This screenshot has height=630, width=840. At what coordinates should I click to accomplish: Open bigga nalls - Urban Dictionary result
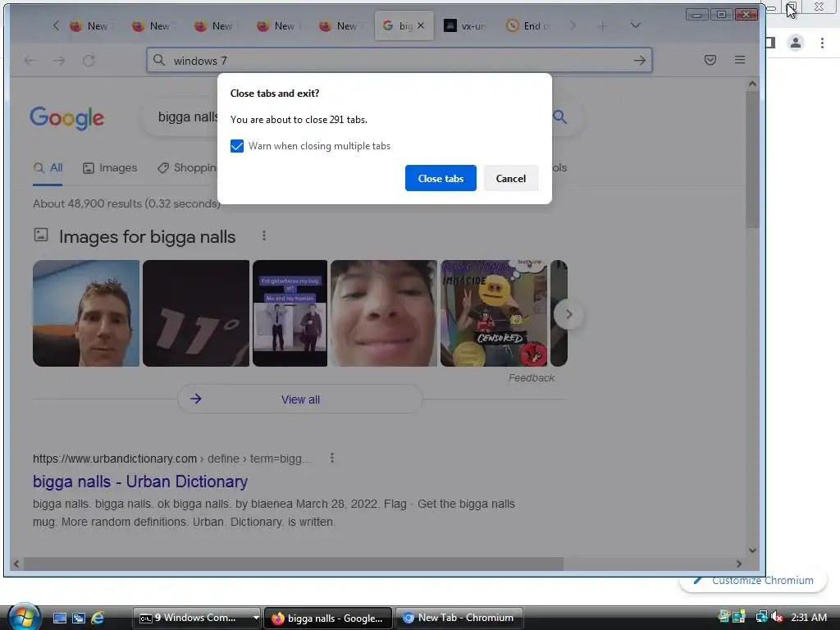tap(140, 482)
